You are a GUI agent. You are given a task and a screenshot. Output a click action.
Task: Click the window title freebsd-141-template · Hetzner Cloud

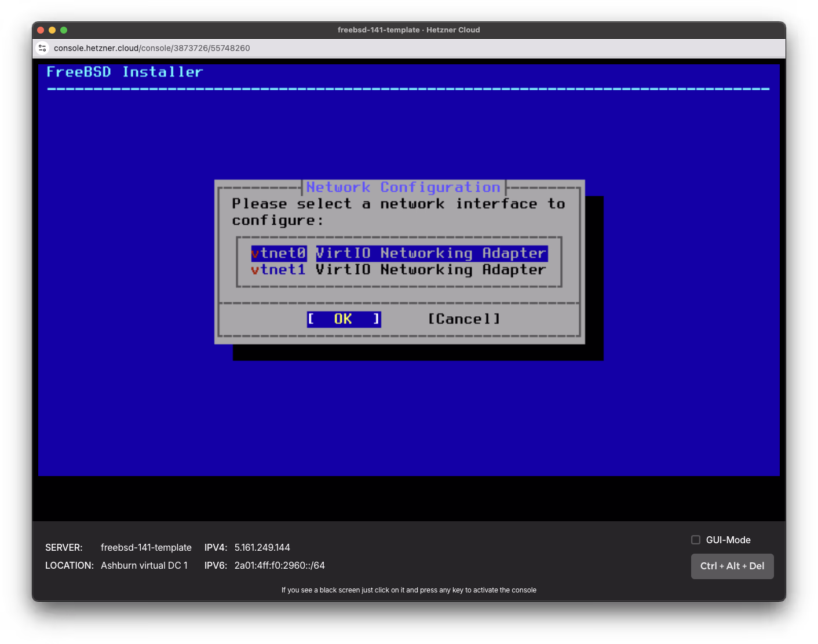[409, 30]
